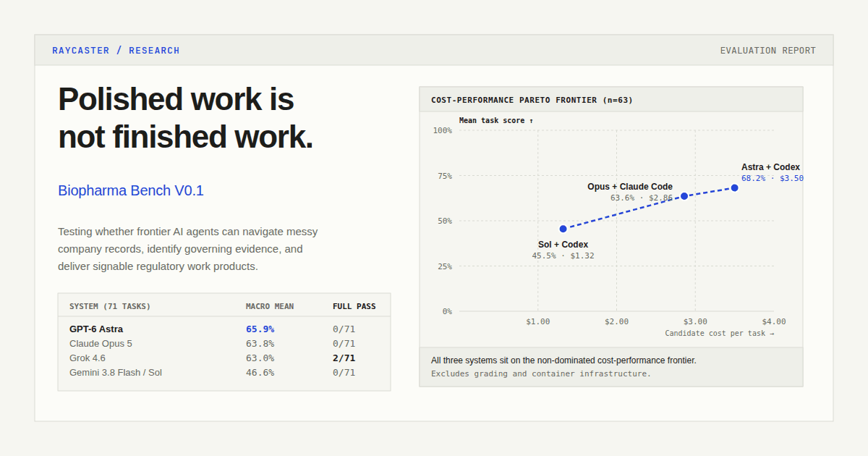The height and width of the screenshot is (456, 868).
Task: Click the Opus + Claude Code label
Action: (x=630, y=187)
